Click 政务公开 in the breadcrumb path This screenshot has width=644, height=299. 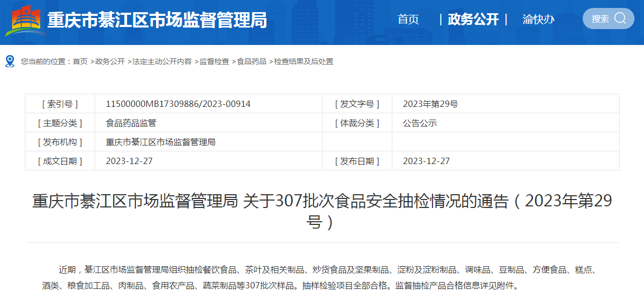(110, 61)
